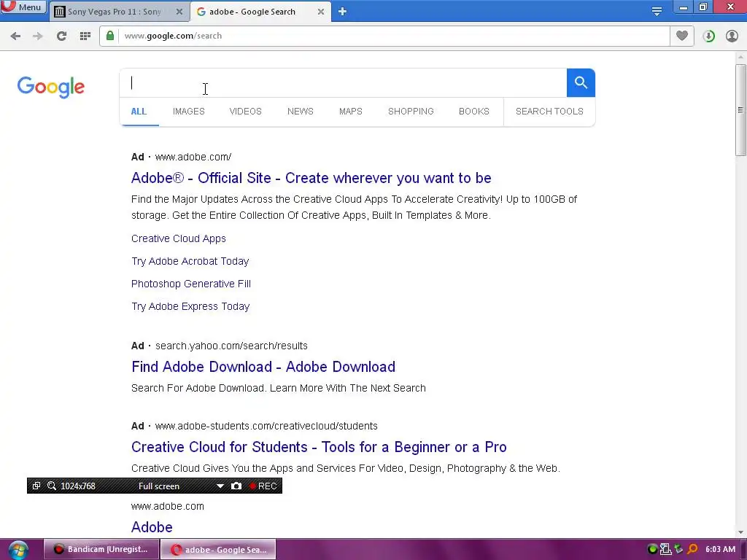
Task: Open Creative Cloud for Students result
Action: click(x=319, y=447)
